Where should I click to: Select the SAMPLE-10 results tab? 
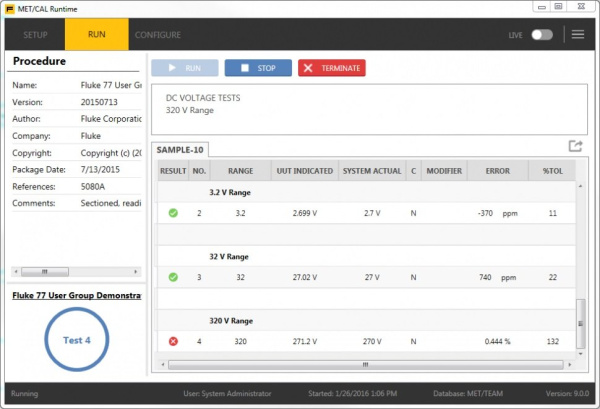coord(180,149)
